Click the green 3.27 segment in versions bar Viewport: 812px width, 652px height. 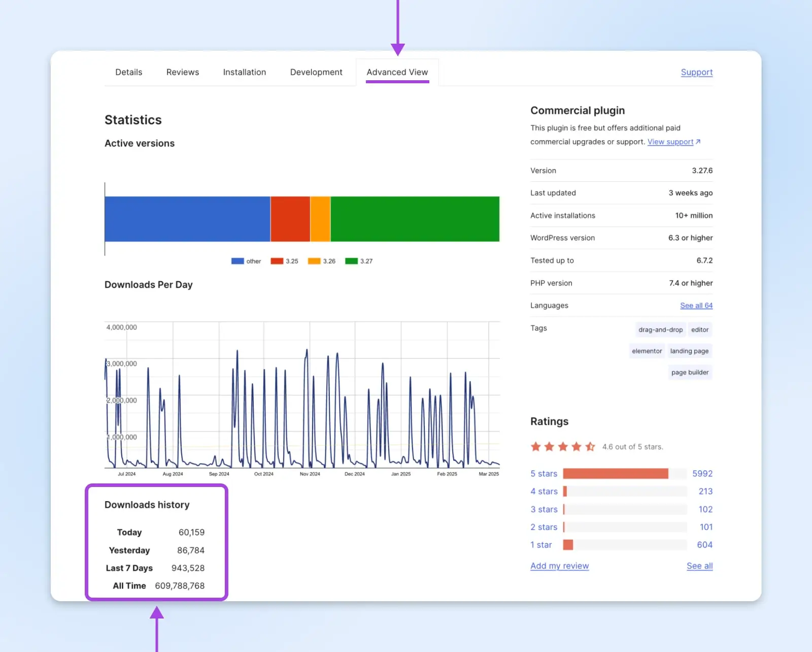(415, 219)
